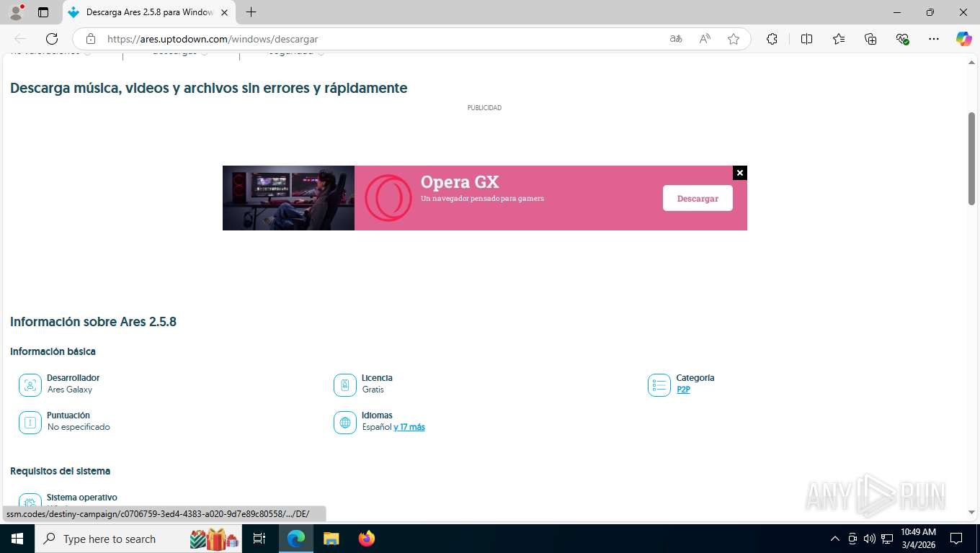Viewport: 980px width, 553px height.
Task: Click the 'Requisitos del sistema' heading
Action: point(60,471)
